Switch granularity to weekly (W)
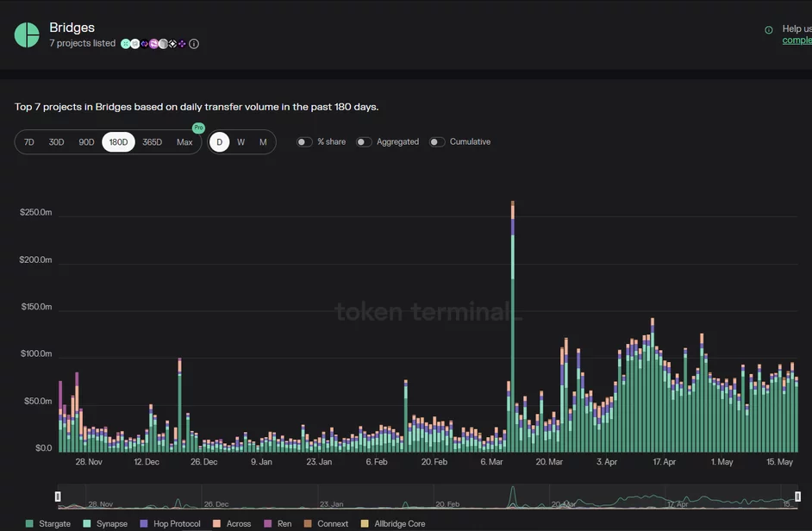This screenshot has height=531, width=812. coord(241,142)
